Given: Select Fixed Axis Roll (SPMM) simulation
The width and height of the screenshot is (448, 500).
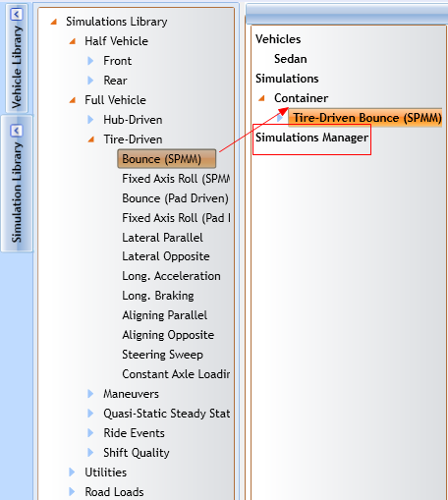Looking at the screenshot, I should click(176, 179).
